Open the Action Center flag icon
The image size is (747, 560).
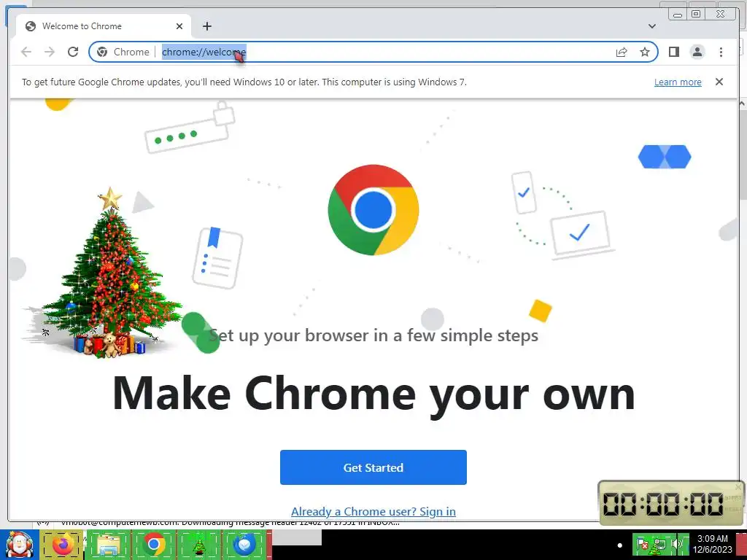tap(642, 544)
